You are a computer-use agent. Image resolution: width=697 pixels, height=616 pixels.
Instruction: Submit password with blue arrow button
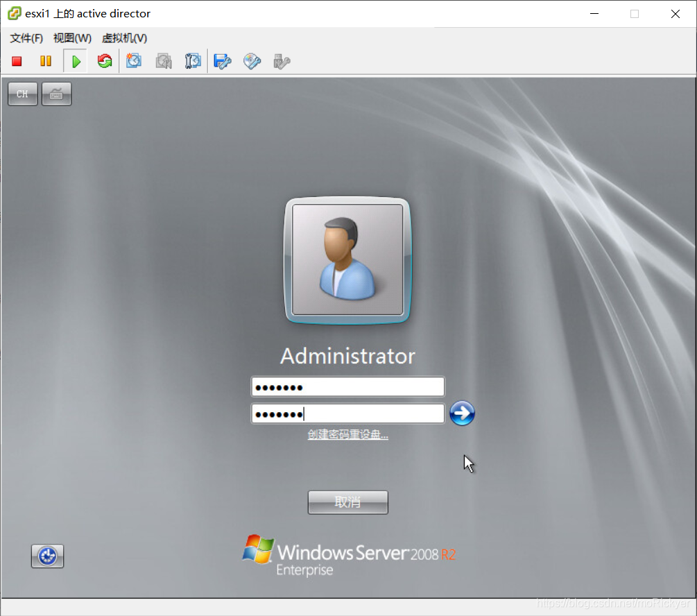pyautogui.click(x=463, y=413)
